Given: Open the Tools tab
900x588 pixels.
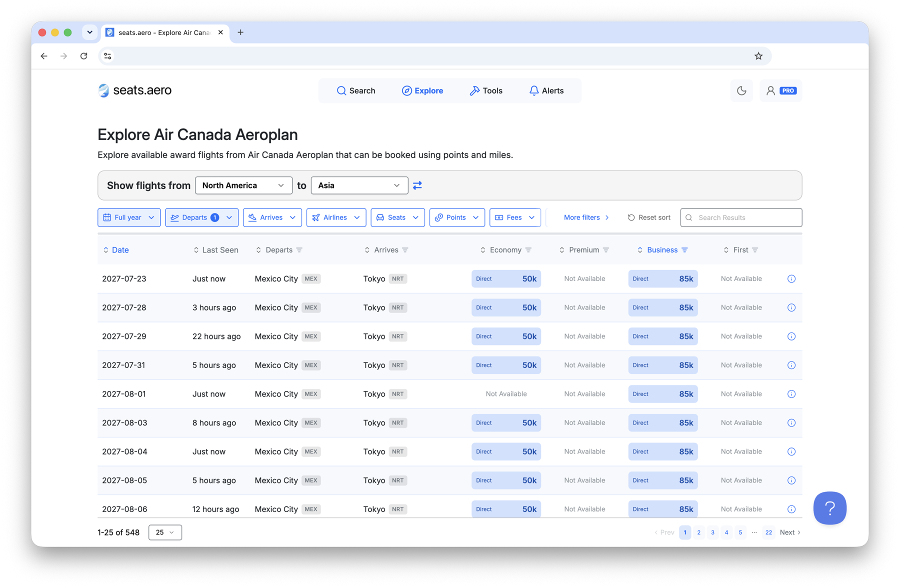Looking at the screenshot, I should coord(486,90).
